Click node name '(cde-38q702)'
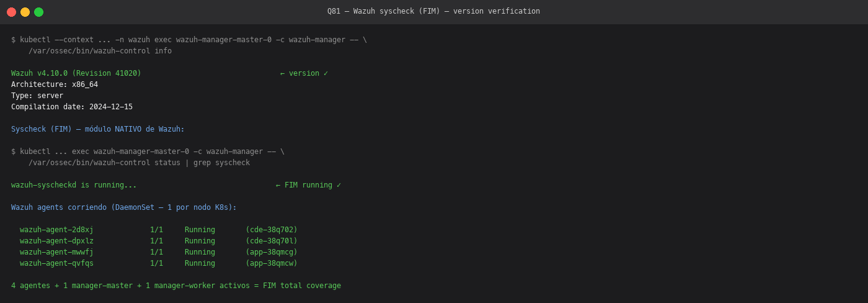 tap(272, 230)
